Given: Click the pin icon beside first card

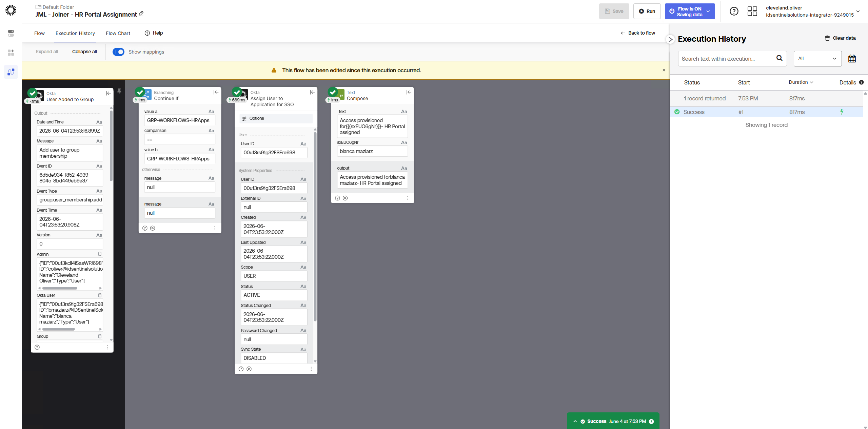Looking at the screenshot, I should click(x=119, y=91).
